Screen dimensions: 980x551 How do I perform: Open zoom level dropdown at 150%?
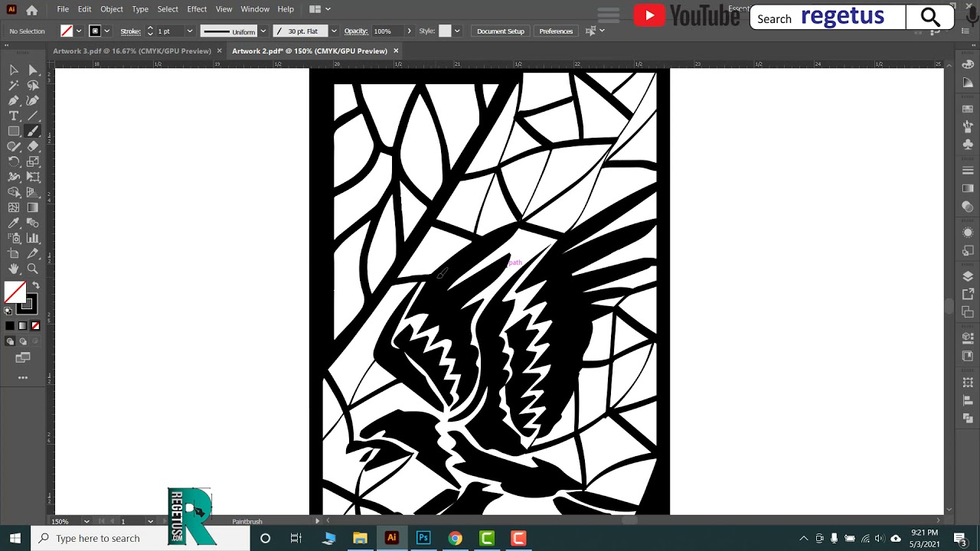86,522
